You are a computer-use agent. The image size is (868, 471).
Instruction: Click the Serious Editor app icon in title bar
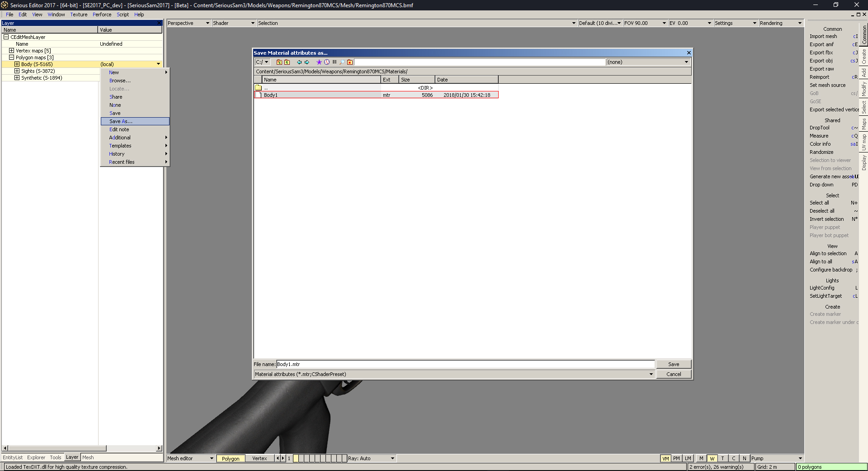point(5,5)
